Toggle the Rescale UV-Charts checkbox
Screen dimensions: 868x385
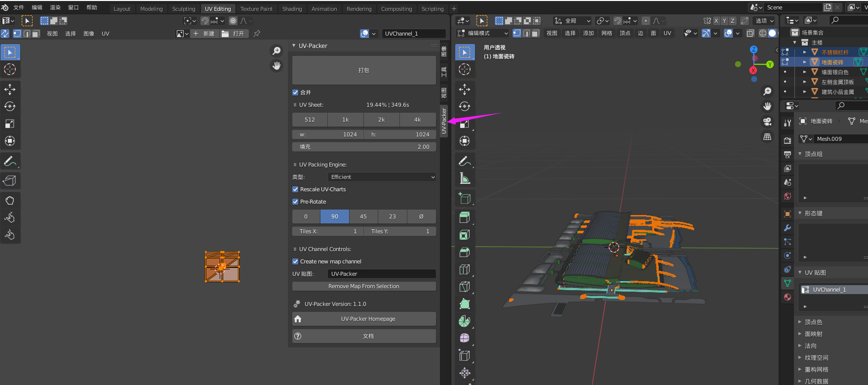pyautogui.click(x=295, y=189)
